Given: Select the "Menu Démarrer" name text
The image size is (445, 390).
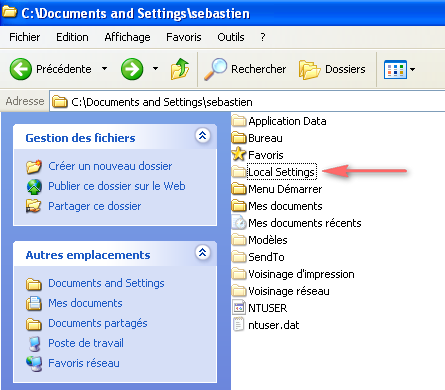Looking at the screenshot, I should click(x=285, y=189).
